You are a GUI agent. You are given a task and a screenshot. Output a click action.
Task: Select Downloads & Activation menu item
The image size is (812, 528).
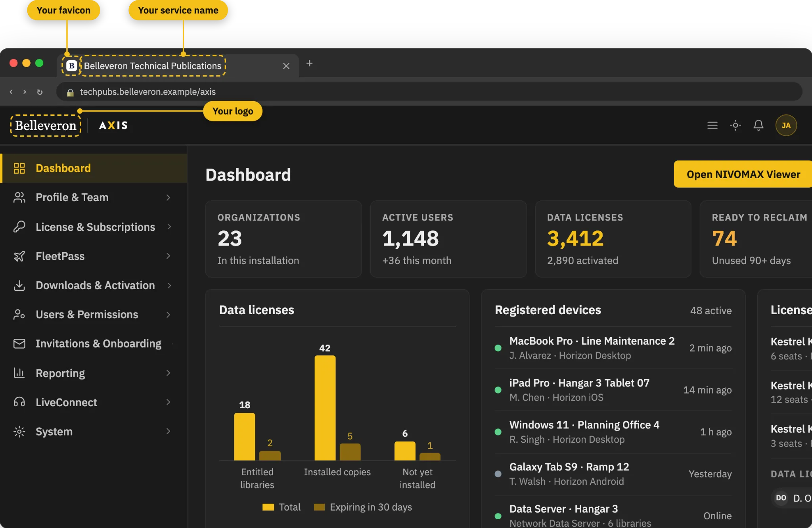(x=94, y=285)
